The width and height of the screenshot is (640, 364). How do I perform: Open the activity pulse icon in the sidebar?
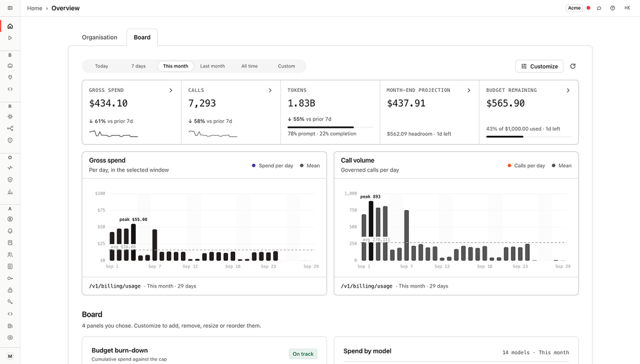10,168
